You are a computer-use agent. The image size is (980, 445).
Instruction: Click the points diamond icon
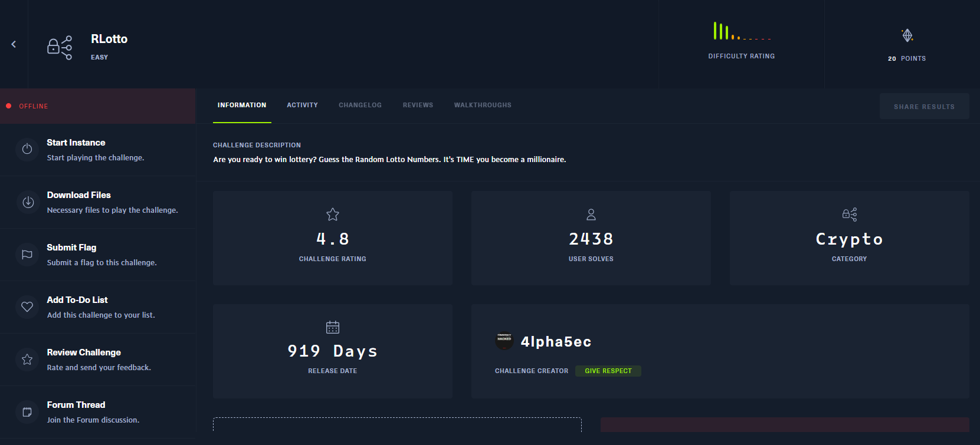point(907,35)
